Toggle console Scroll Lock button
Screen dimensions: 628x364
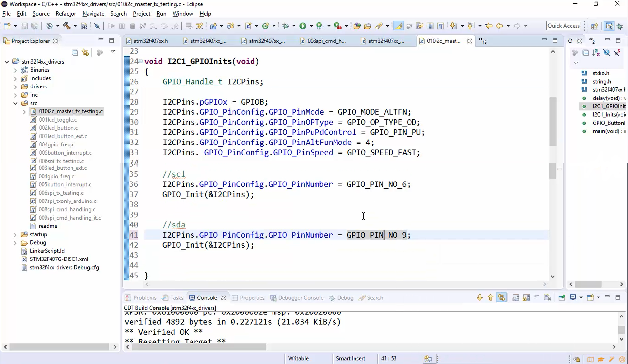tap(526, 297)
